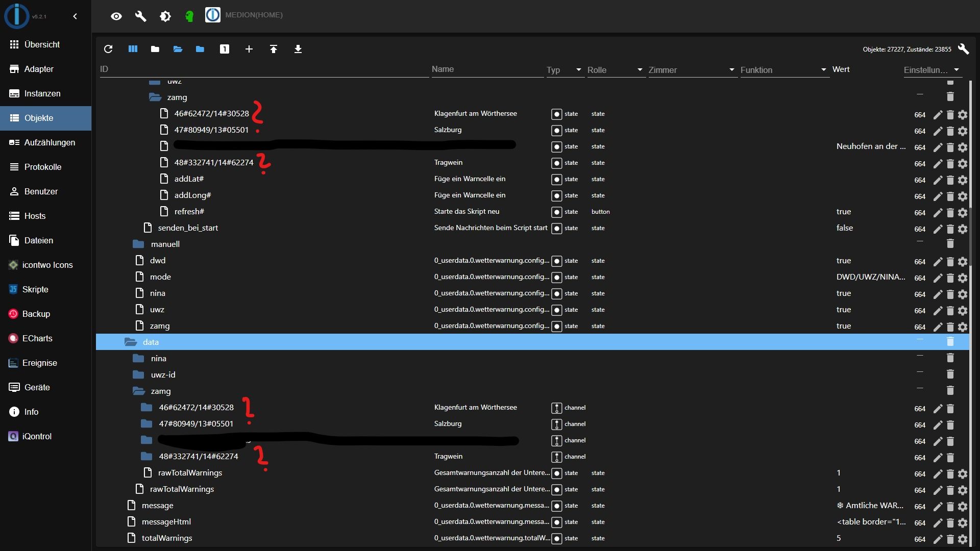Open the Rolle filter dropdown
The width and height of the screenshot is (980, 551).
coord(616,70)
